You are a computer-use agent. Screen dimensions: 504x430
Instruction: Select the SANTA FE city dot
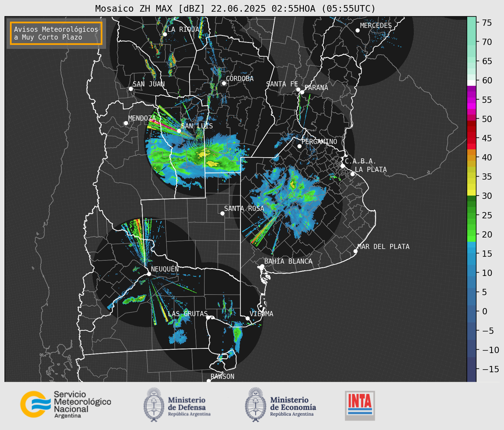[x=298, y=89]
